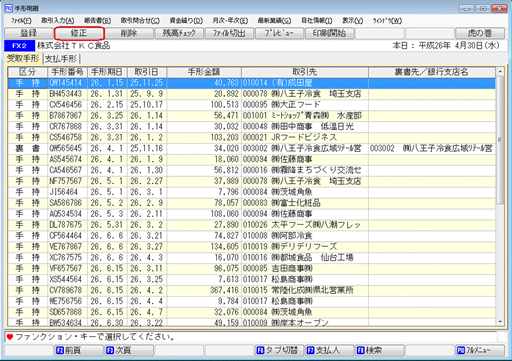
Task: Click the amount 108,060 cell
Action: pyautogui.click(x=204, y=214)
